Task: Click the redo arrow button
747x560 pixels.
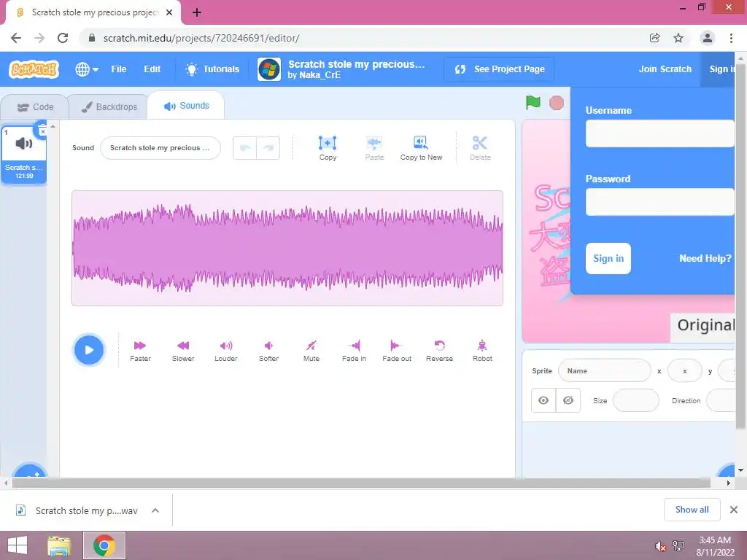Action: click(x=268, y=148)
